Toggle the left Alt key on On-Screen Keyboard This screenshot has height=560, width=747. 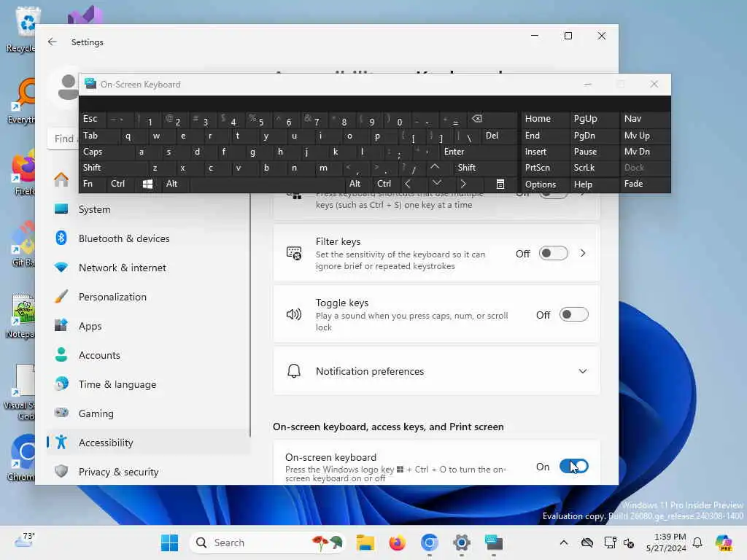[x=175, y=184]
